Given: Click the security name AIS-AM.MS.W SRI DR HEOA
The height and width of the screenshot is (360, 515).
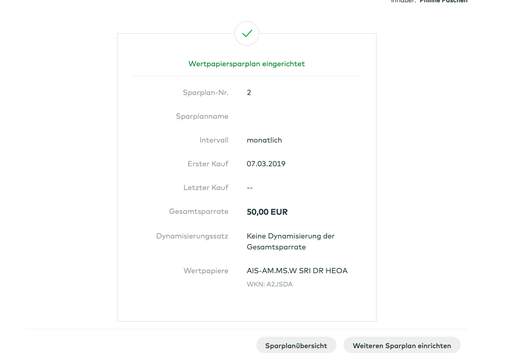Looking at the screenshot, I should (x=297, y=270).
